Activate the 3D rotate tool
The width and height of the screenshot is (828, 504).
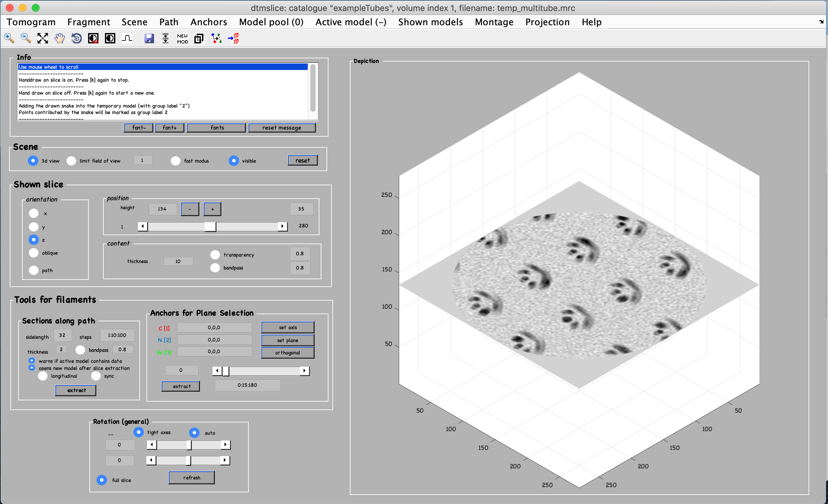tap(77, 38)
